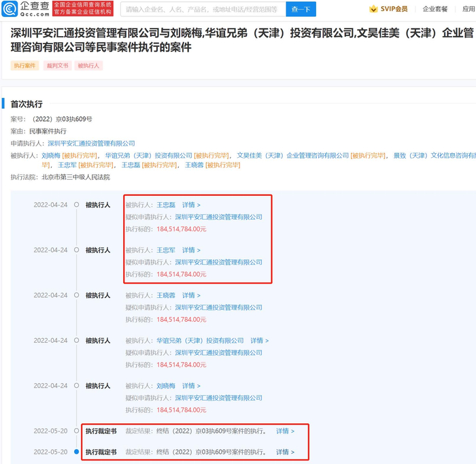
Task: Click 疑似申请执行人 company link under 王忠磊
Action: [x=218, y=217]
